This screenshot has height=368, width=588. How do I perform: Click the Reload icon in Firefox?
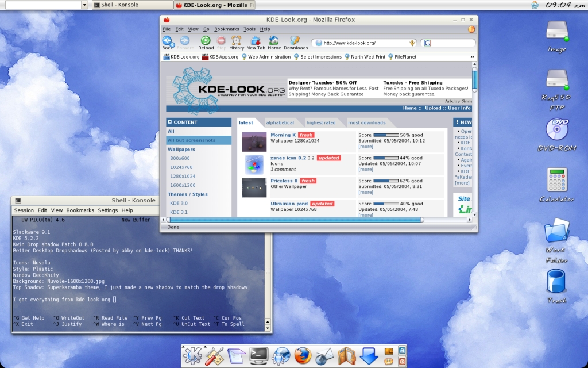pos(206,43)
